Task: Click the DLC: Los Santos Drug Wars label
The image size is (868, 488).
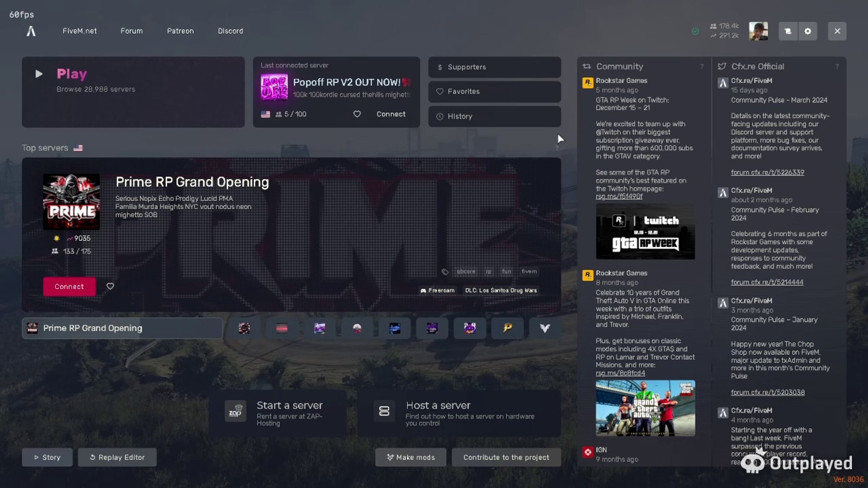Action: 501,291
